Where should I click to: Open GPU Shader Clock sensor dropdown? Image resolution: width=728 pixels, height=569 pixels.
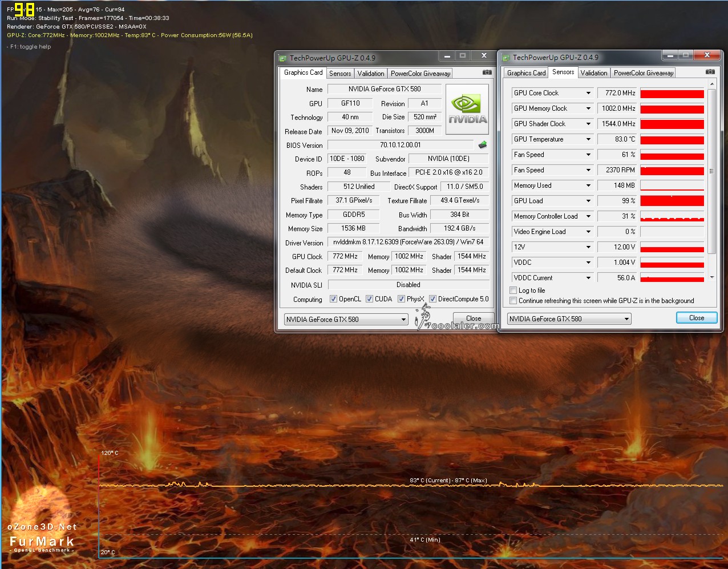pyautogui.click(x=588, y=124)
